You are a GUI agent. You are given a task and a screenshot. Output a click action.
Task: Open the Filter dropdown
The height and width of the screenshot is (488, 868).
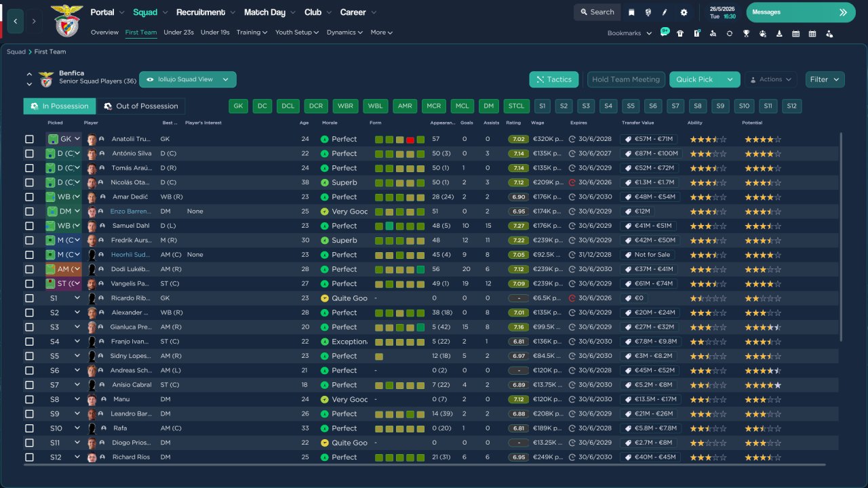point(825,79)
